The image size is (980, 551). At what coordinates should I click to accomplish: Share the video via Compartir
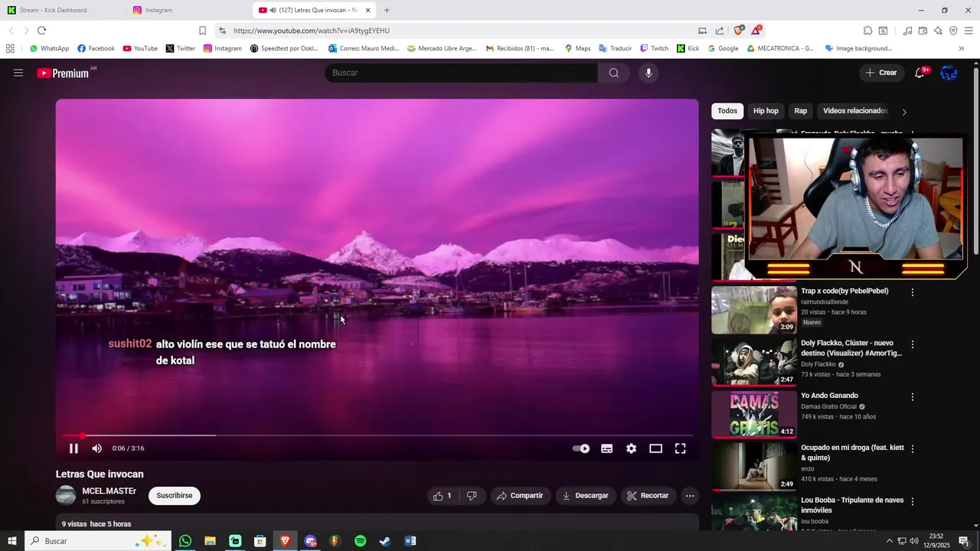(x=520, y=496)
